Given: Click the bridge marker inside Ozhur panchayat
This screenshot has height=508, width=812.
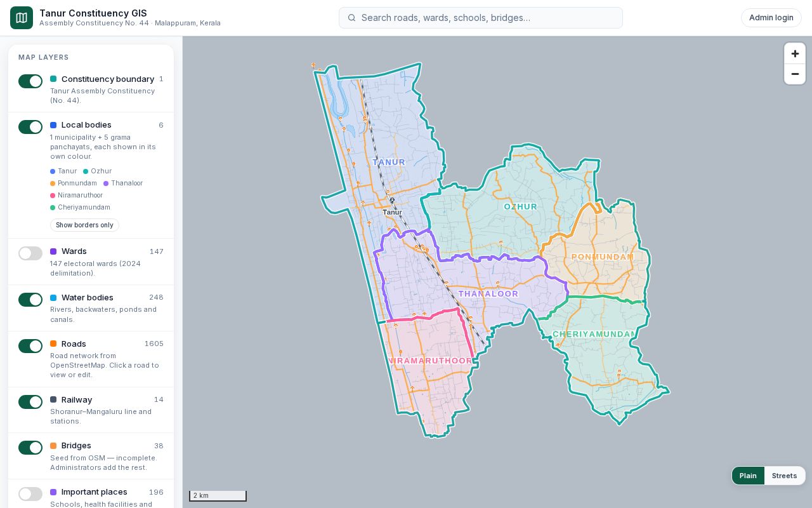Looking at the screenshot, I should click(x=501, y=243).
